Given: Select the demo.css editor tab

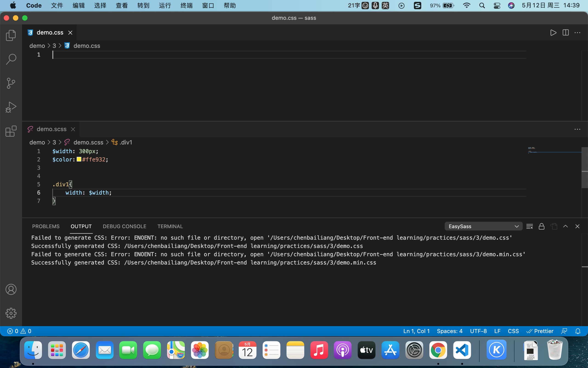Looking at the screenshot, I should pos(49,33).
